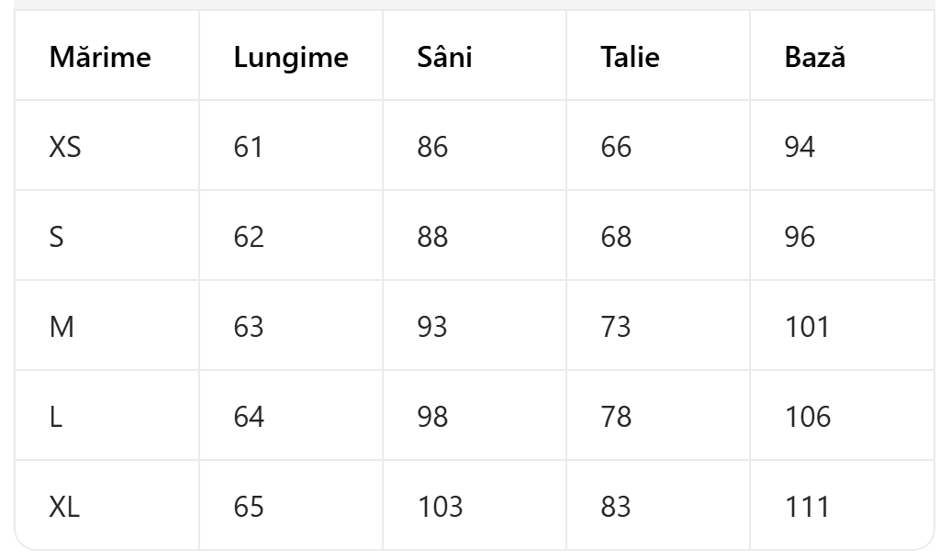Click the length value 61
This screenshot has width=951, height=560.
click(249, 147)
